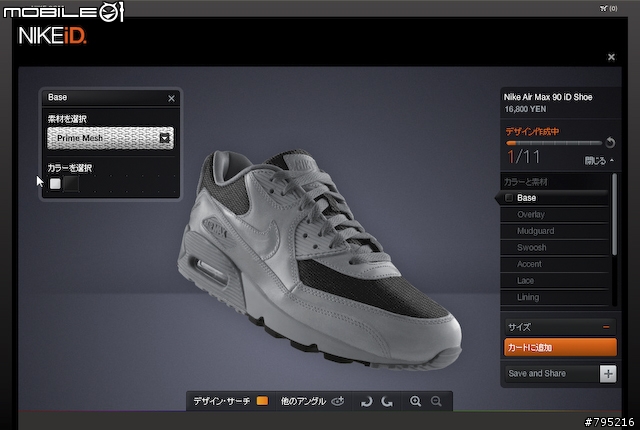The height and width of the screenshot is (430, 640).
Task: Click the NIKEiD logo
Action: pos(52,36)
